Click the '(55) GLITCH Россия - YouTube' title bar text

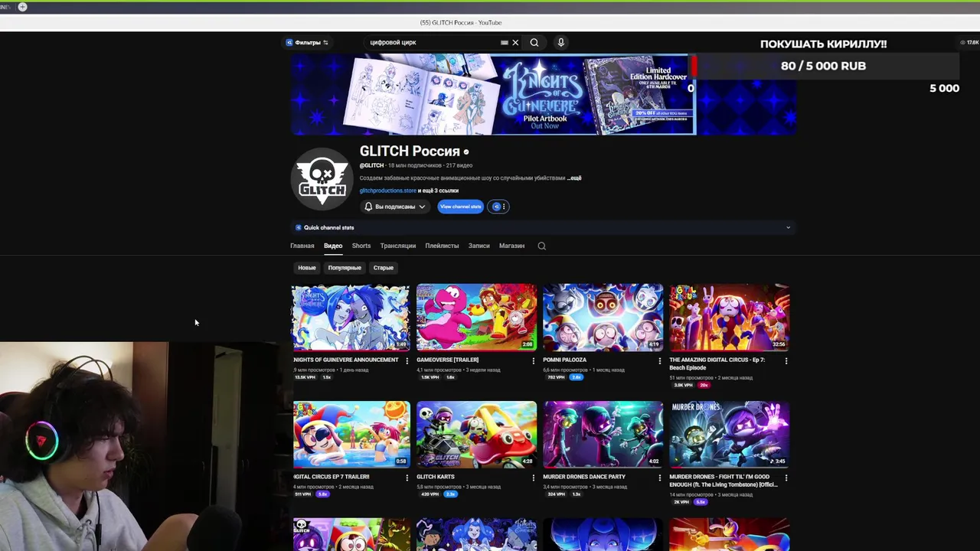(x=461, y=22)
